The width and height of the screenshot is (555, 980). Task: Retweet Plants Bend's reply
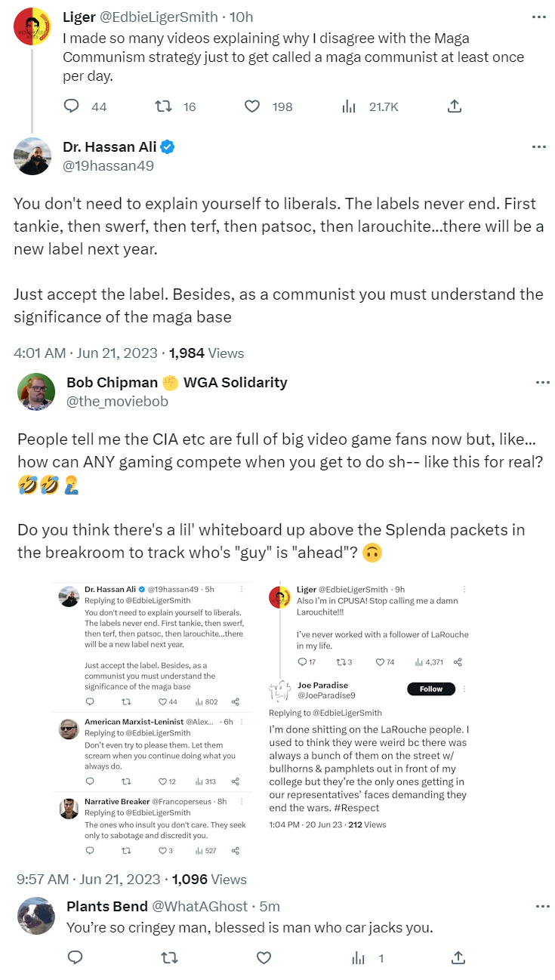coord(170,957)
